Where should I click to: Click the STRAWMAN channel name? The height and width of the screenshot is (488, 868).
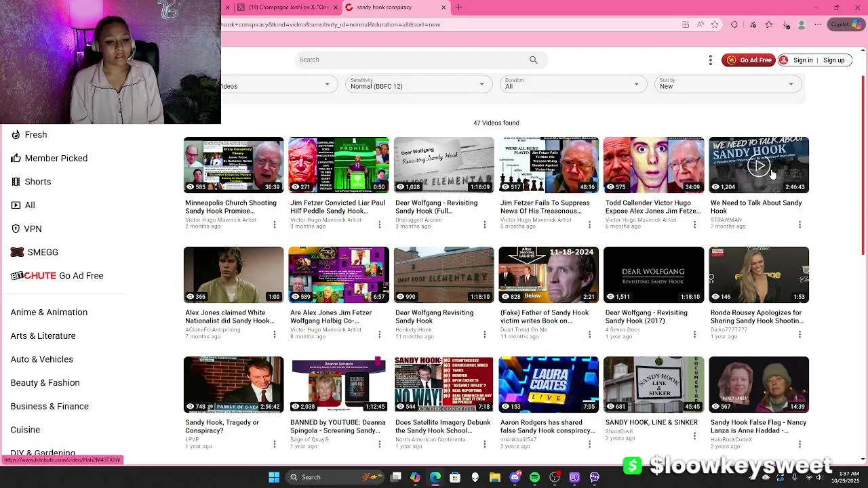[726, 220]
